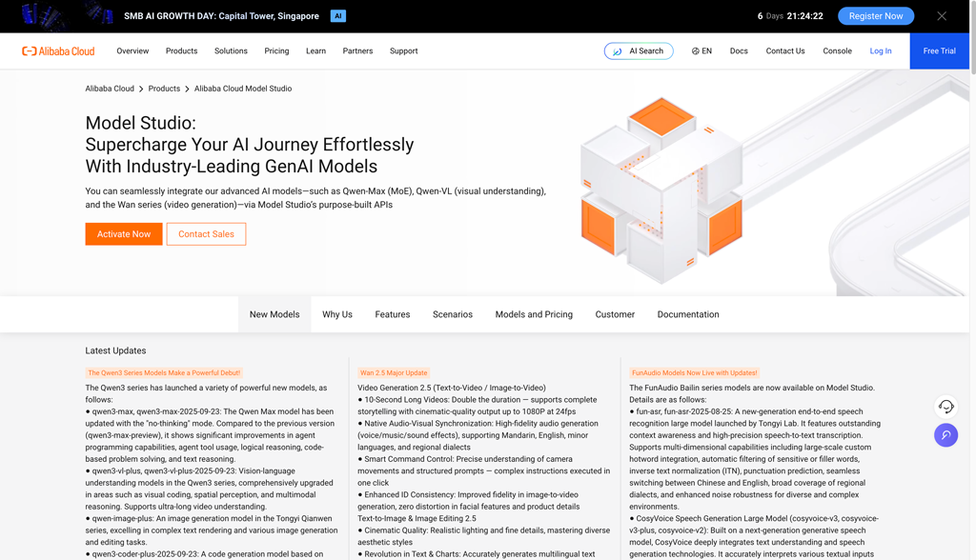Open AI Search box
The width and height of the screenshot is (976, 560).
coord(638,51)
